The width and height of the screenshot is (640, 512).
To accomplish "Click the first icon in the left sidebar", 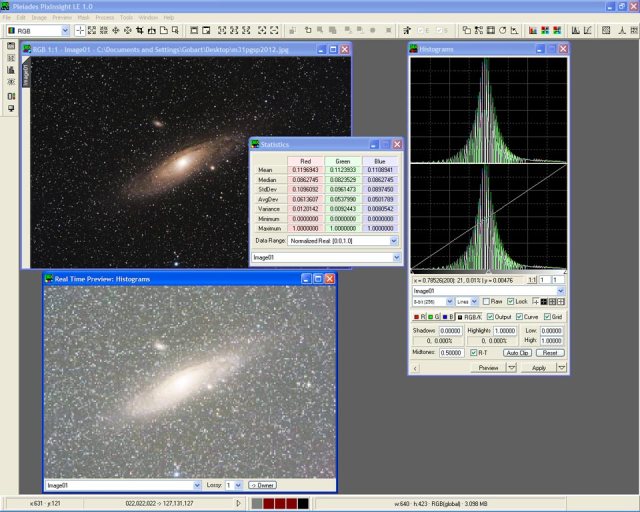I will [11, 46].
